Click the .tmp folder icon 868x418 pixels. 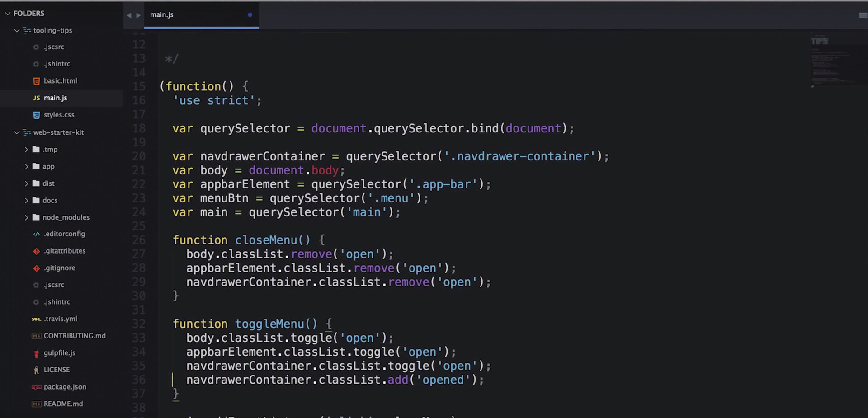[36, 149]
